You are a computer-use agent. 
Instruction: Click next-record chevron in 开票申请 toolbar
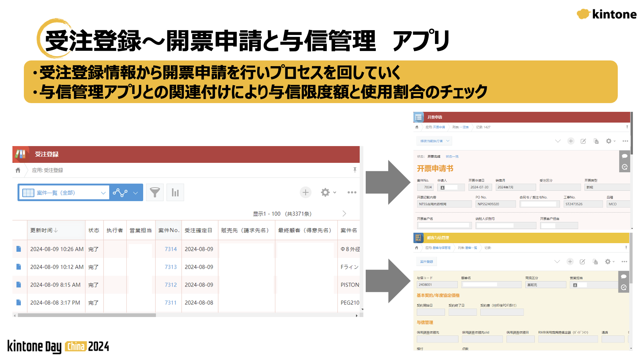pyautogui.click(x=558, y=141)
